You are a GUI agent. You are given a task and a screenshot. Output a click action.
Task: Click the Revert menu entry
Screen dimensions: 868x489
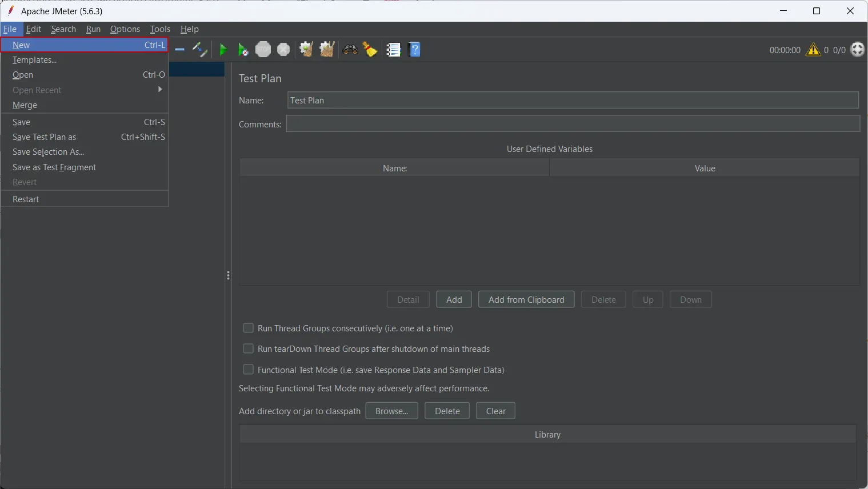click(x=85, y=182)
